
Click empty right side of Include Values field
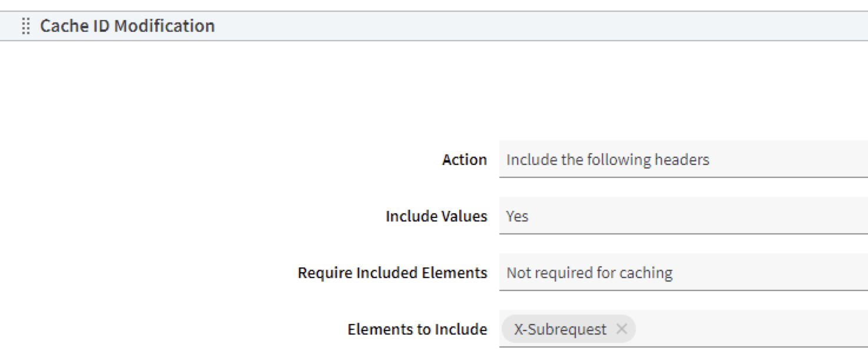(x=813, y=216)
